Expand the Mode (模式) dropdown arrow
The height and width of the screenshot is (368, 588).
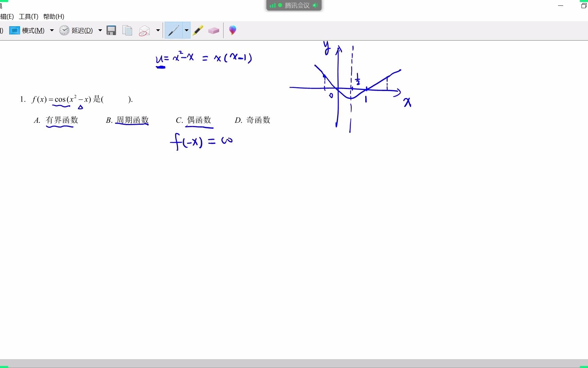[52, 30]
